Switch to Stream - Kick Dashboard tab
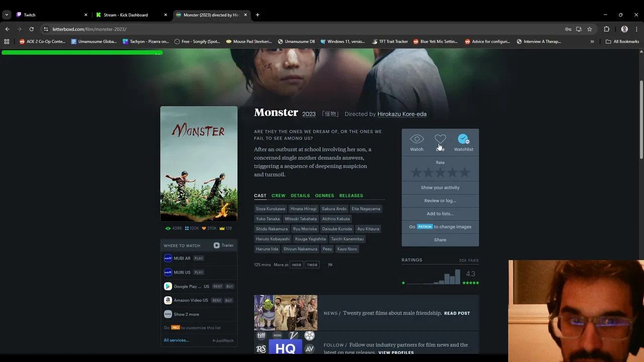 coord(132,15)
